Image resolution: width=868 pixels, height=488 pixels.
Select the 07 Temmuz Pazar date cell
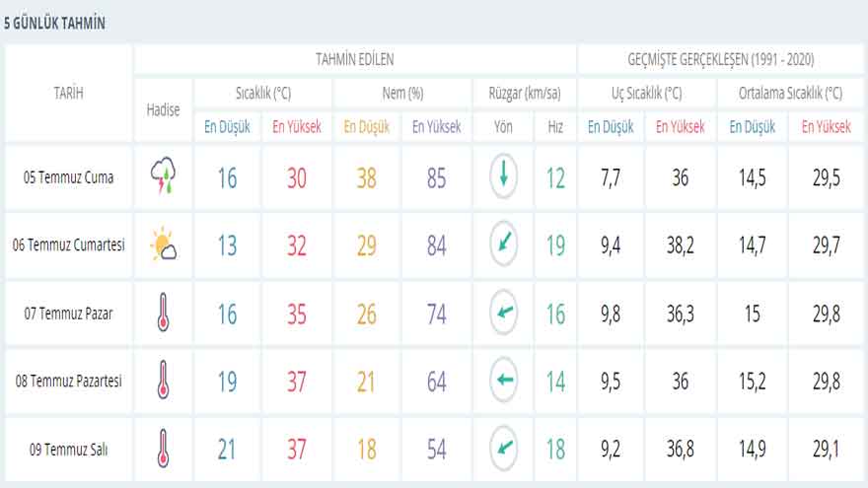(x=68, y=314)
